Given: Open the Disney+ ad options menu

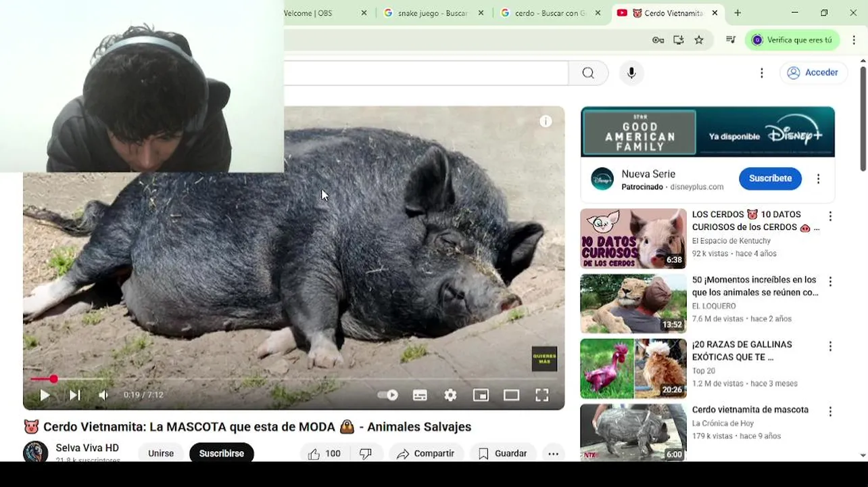Looking at the screenshot, I should coord(818,179).
